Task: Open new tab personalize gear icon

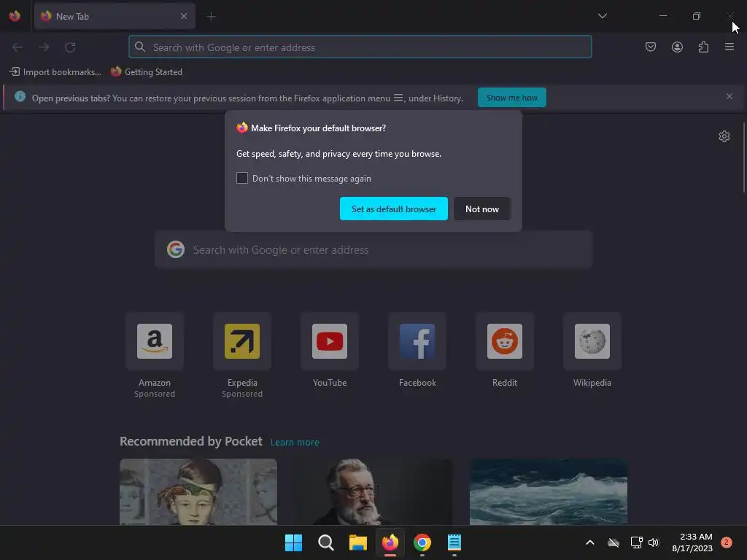Action: tap(724, 136)
